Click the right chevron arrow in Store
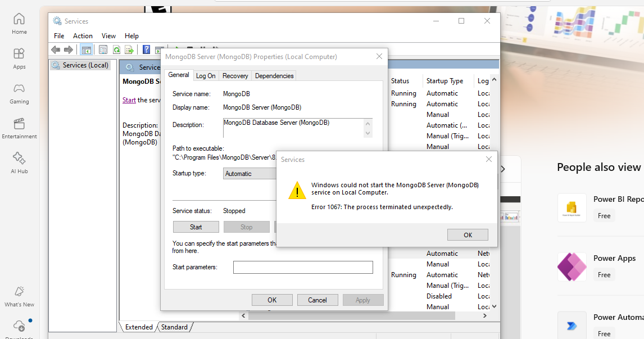 coord(503,169)
